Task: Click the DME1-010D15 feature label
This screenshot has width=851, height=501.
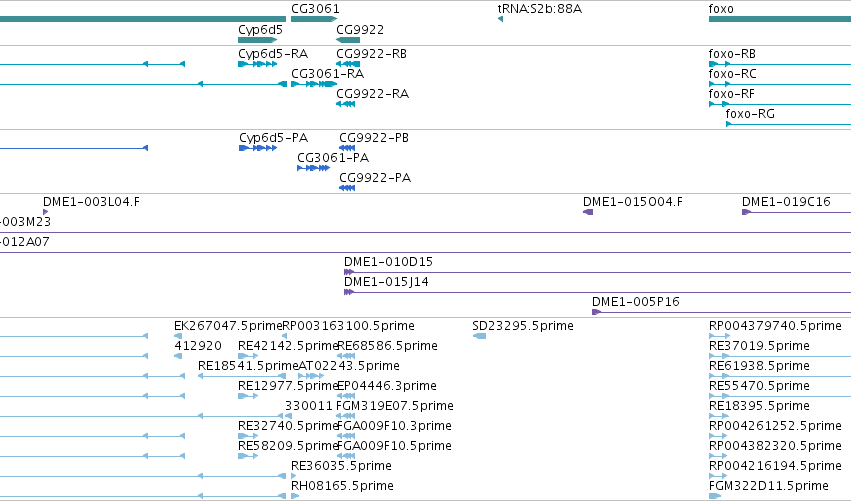Action: click(x=389, y=262)
